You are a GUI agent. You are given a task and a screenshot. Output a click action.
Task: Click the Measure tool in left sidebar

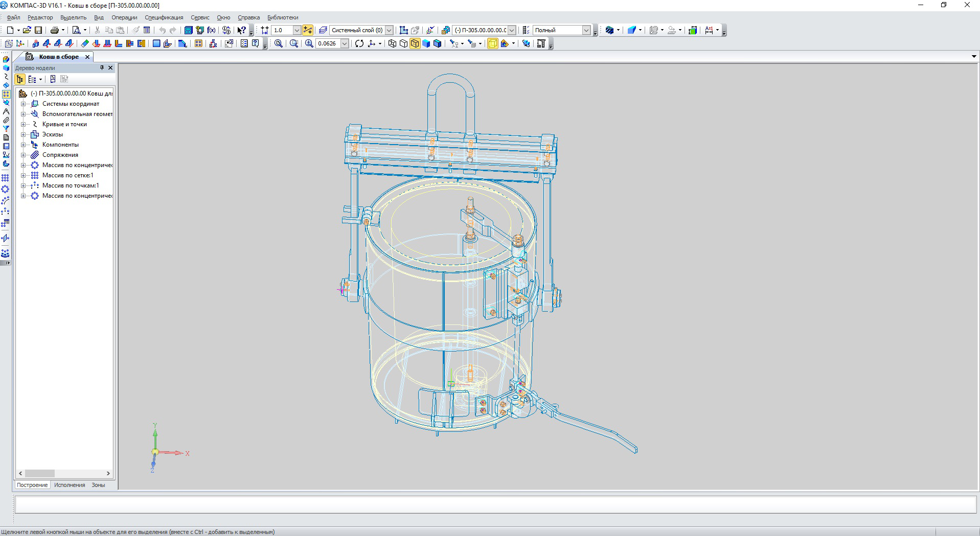(x=6, y=111)
